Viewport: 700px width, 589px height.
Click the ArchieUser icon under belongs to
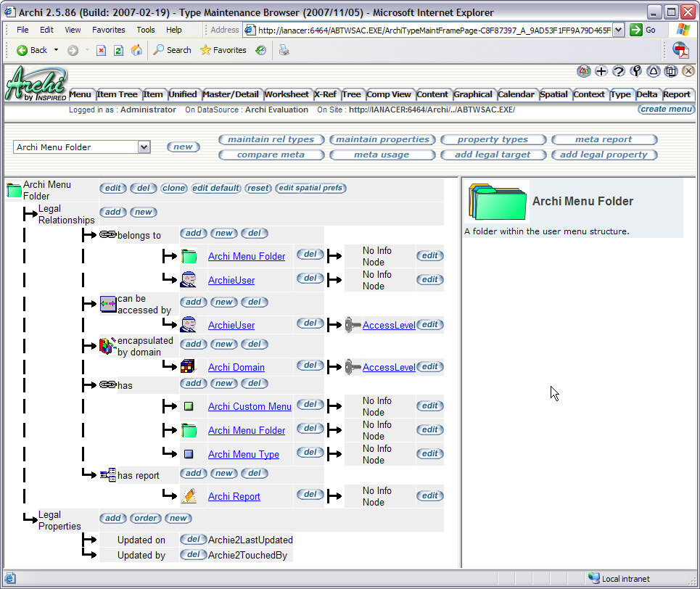[x=188, y=279]
